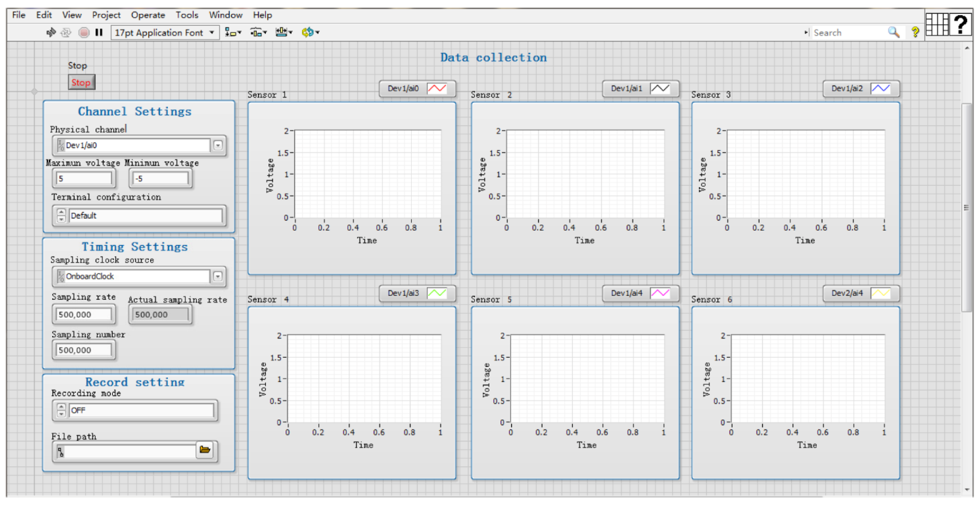
Task: Expand the Physical channel dropdown
Action: click(218, 145)
